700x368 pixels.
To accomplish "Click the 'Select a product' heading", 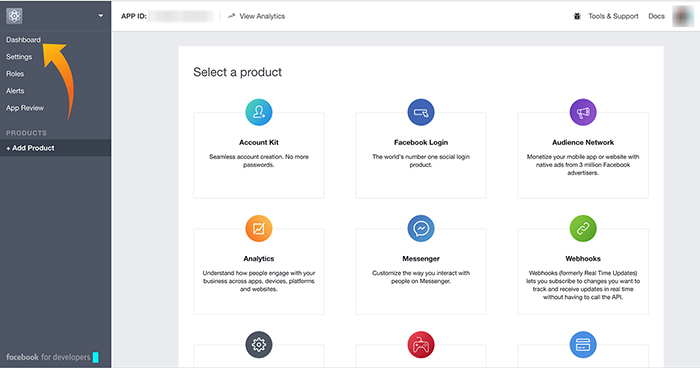I will 238,72.
